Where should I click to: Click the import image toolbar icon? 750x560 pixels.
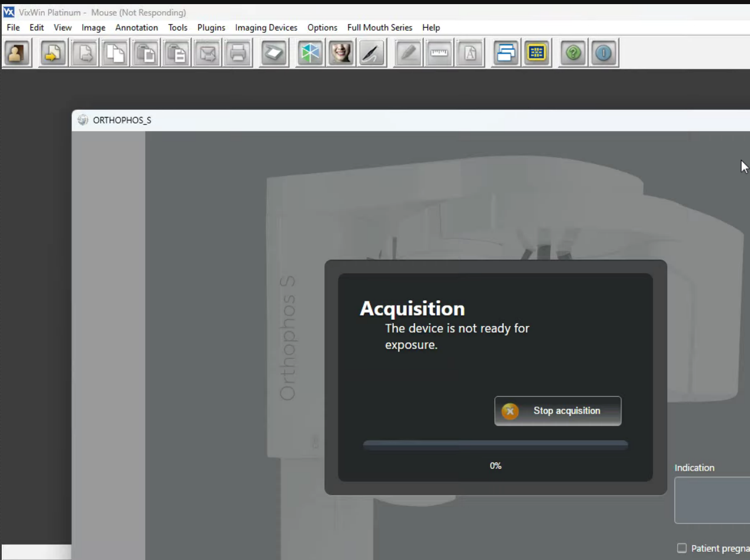pyautogui.click(x=53, y=53)
